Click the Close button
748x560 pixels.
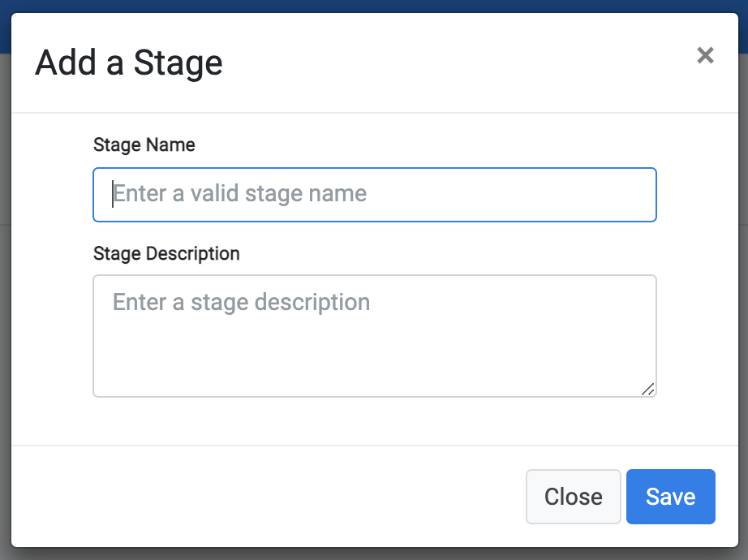tap(573, 497)
